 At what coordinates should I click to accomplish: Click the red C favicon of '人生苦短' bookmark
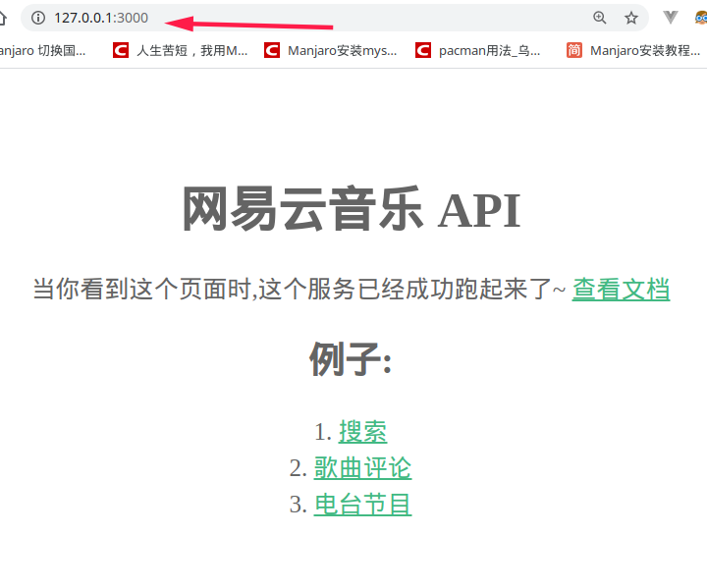click(121, 50)
